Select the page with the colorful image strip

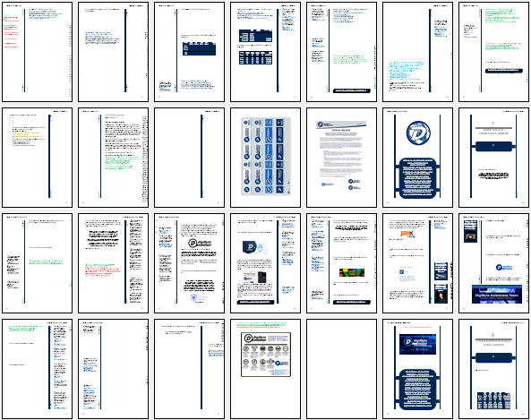(x=341, y=263)
